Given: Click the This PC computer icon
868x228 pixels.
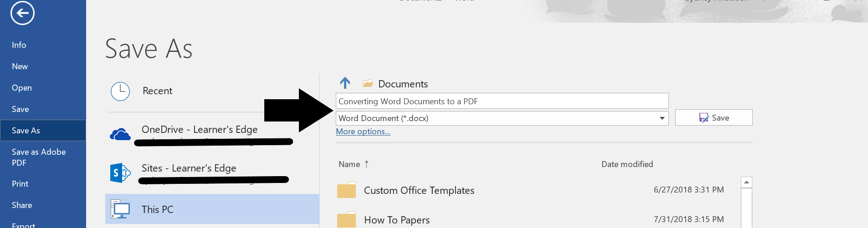Looking at the screenshot, I should tap(120, 209).
